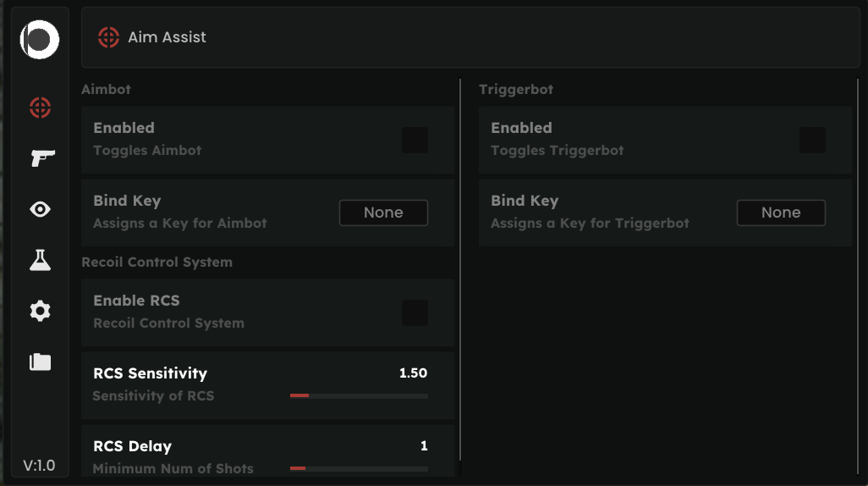
Task: Click the RCS Sensitivity slider track
Action: point(359,395)
